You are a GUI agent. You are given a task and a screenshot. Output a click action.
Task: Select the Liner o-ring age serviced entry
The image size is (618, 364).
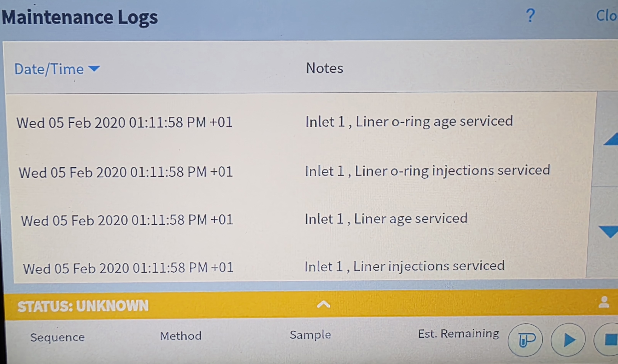click(x=409, y=122)
